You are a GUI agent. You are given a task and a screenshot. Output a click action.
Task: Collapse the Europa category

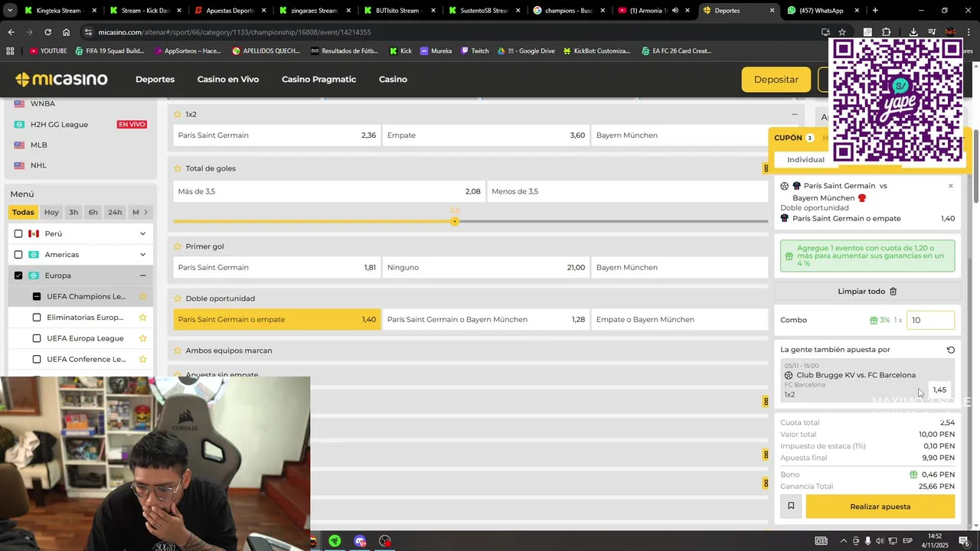click(142, 275)
